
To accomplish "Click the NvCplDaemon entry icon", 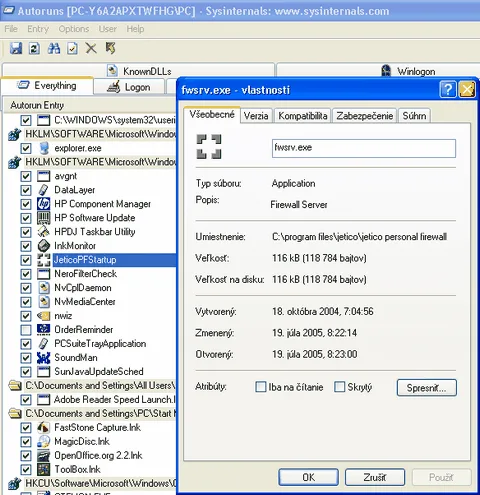I will [x=43, y=288].
